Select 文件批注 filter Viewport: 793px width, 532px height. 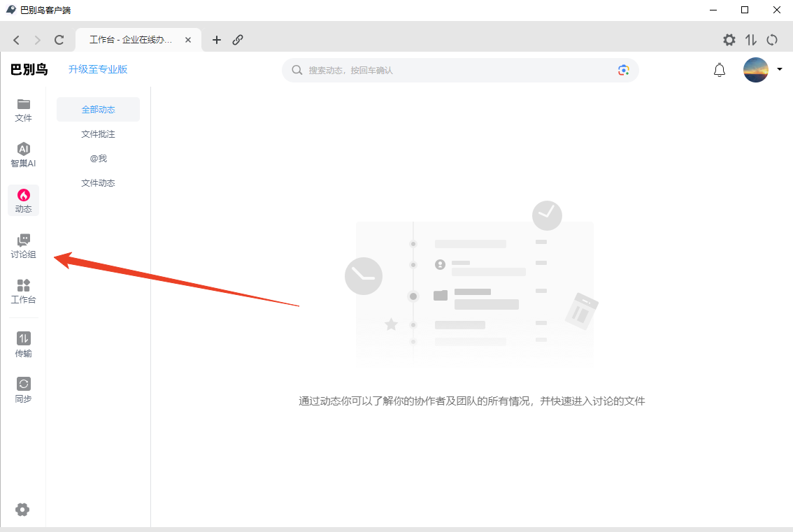98,134
